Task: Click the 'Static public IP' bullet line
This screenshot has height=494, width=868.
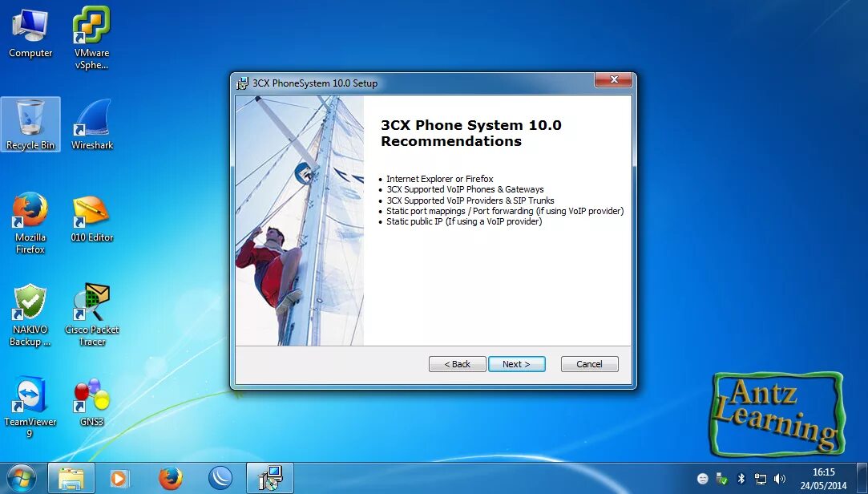Action: (464, 221)
